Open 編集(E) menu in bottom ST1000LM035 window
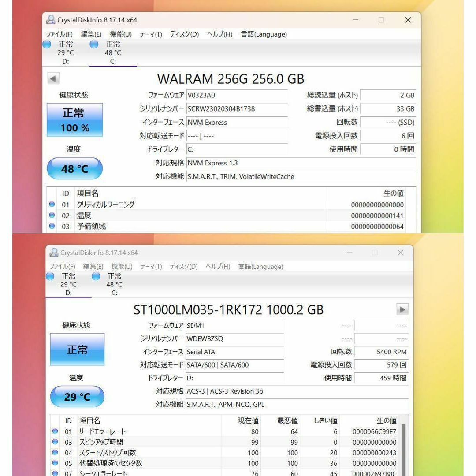 coord(93,267)
